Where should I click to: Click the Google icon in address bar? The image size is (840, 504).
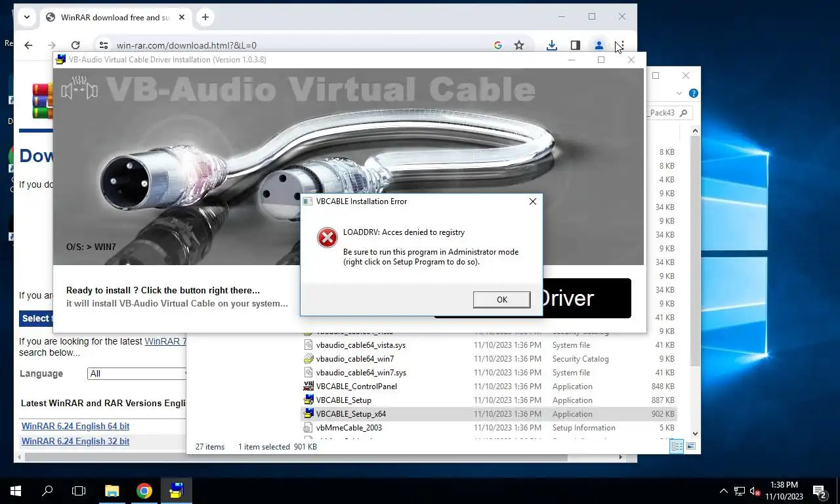[x=498, y=45]
